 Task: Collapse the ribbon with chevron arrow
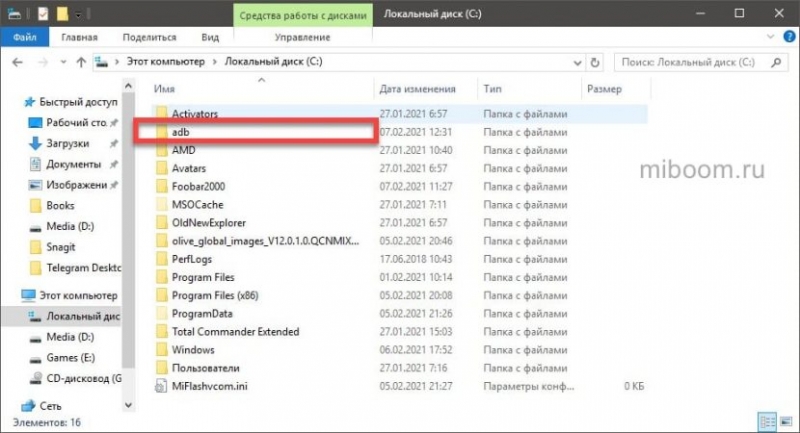(x=770, y=37)
